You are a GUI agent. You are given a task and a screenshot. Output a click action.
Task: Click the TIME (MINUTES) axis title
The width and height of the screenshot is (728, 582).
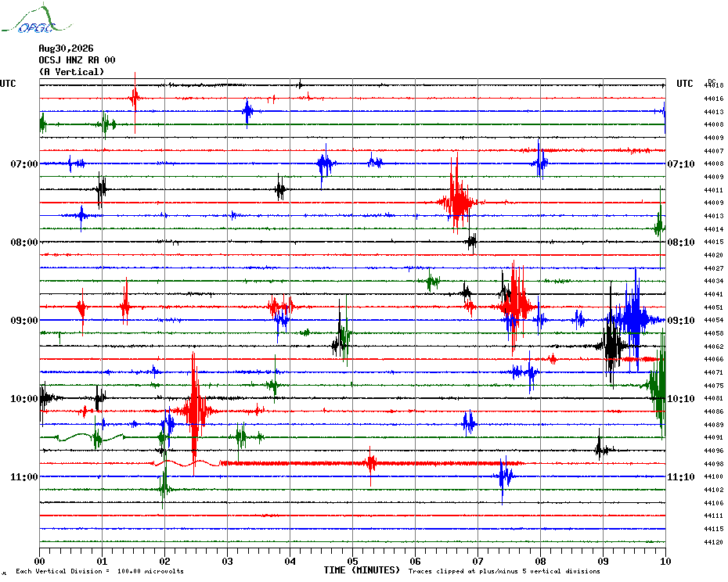(x=362, y=570)
